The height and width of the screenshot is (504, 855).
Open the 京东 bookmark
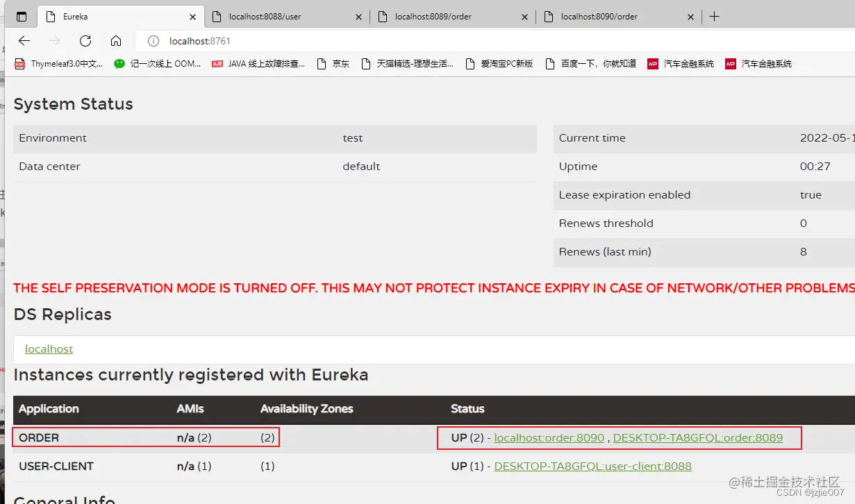(x=333, y=64)
